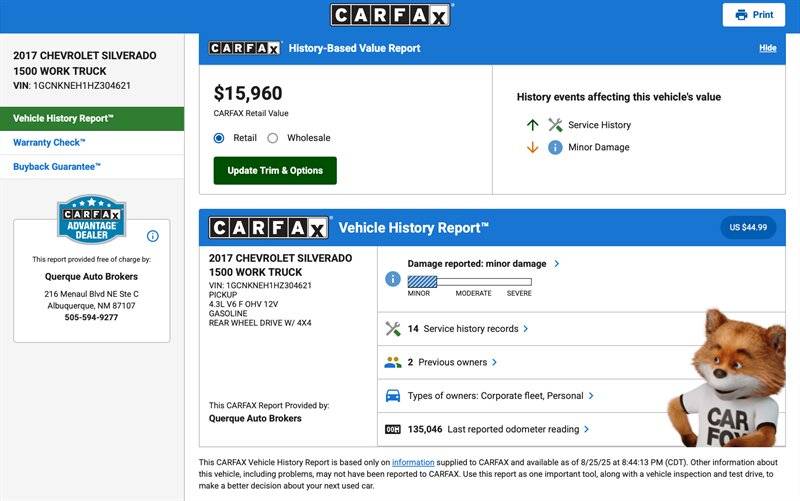Click the CARFAX logo in top header
Image resolution: width=800 pixels, height=501 pixels.
(391, 15)
